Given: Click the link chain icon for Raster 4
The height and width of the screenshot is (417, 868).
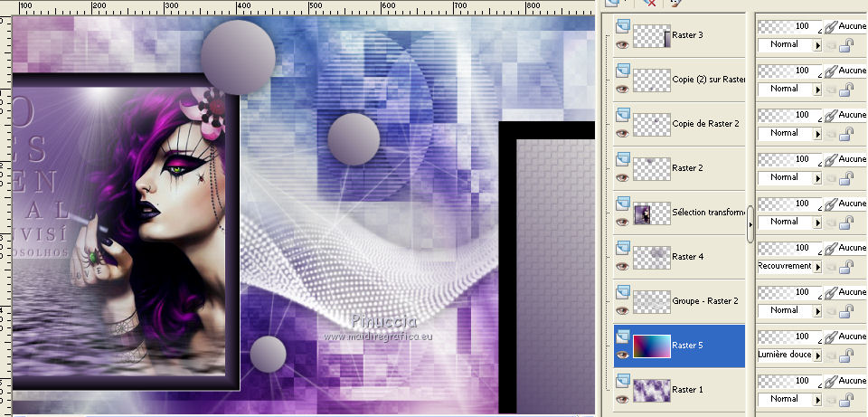Looking at the screenshot, I should 830,248.
